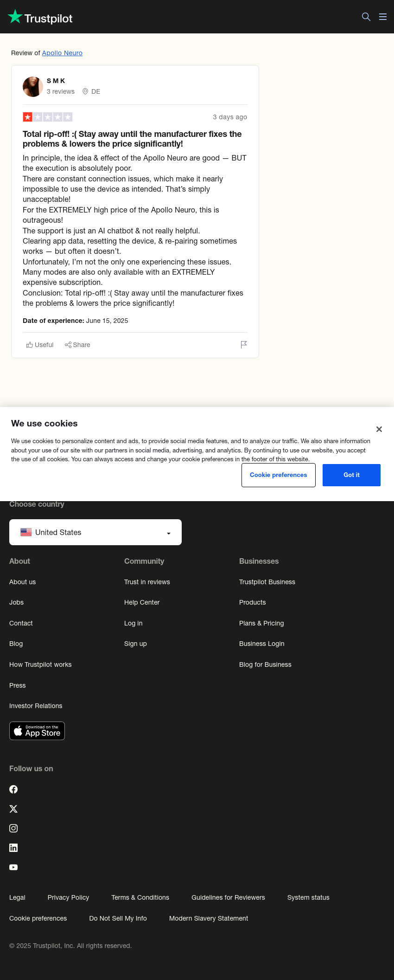The height and width of the screenshot is (980, 394).
Task: Open the Instagram icon
Action: [x=13, y=828]
